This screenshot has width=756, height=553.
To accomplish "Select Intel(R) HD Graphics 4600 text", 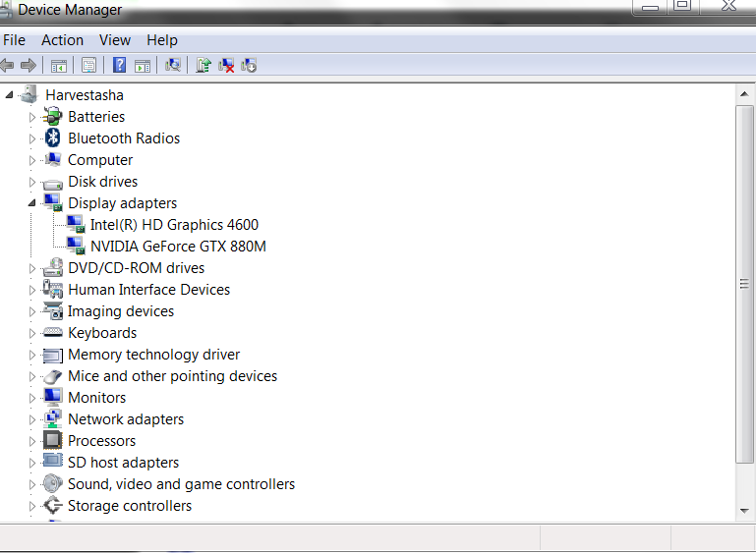I will pos(174,225).
